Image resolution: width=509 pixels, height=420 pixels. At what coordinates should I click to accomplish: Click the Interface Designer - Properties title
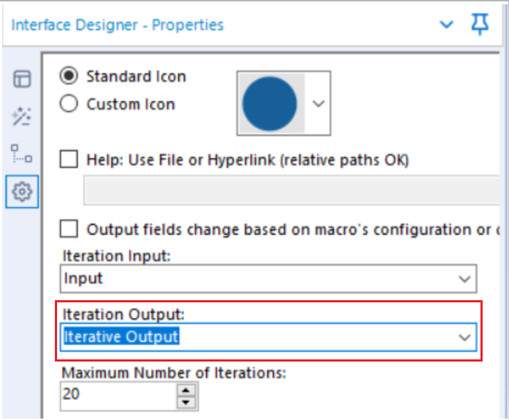click(118, 25)
